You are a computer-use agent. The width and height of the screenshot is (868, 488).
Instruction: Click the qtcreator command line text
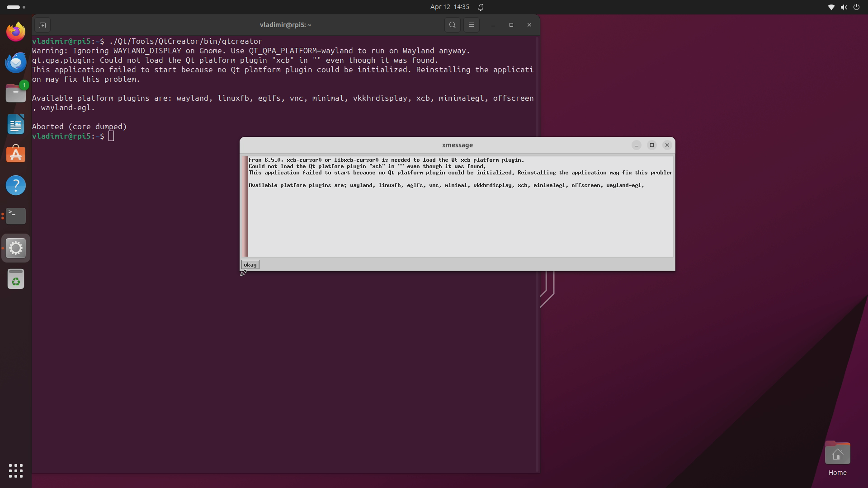(185, 41)
